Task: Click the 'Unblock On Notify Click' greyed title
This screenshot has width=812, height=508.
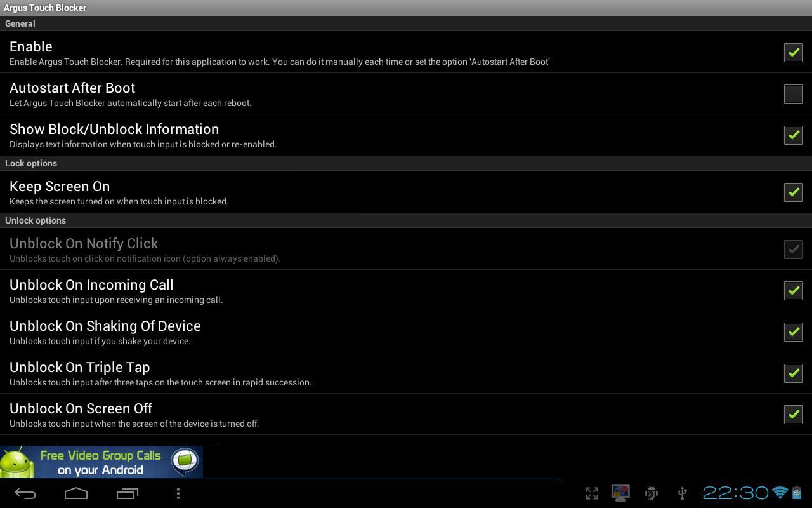Action: 84,243
